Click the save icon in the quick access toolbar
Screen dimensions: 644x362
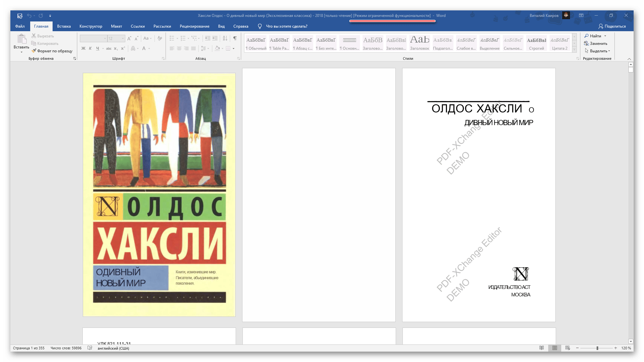(x=20, y=16)
